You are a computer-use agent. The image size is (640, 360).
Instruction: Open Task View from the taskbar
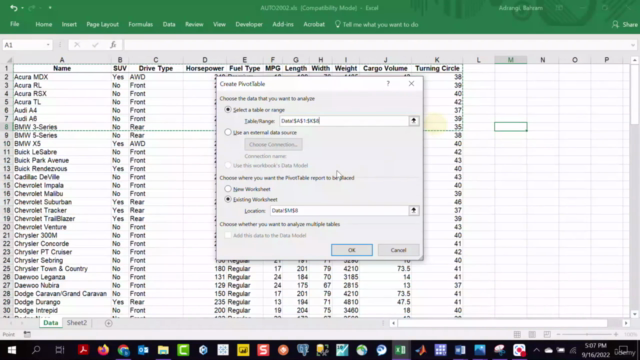pos(60,350)
